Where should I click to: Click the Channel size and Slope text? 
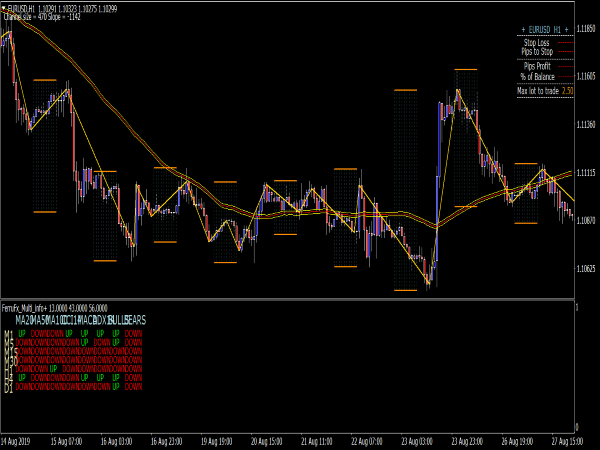pyautogui.click(x=41, y=16)
